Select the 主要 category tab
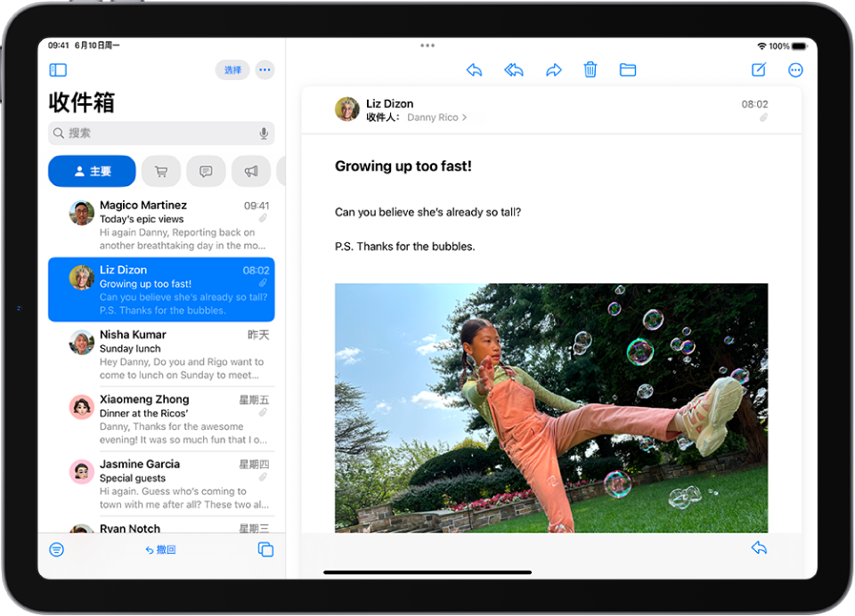 (92, 171)
